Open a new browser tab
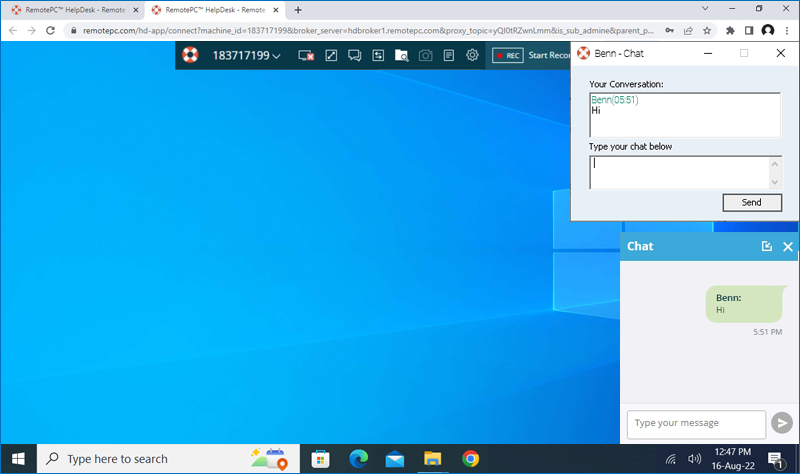800x474 pixels. coord(298,10)
